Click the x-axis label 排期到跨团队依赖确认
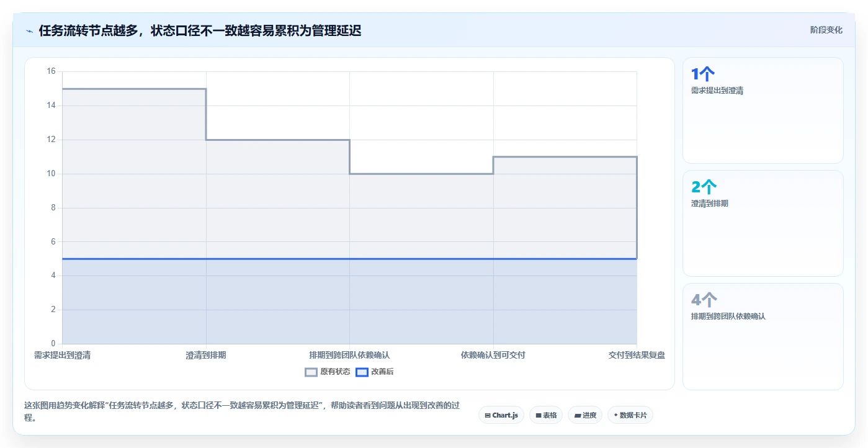Image resolution: width=868 pixels, height=448 pixels. [x=349, y=356]
